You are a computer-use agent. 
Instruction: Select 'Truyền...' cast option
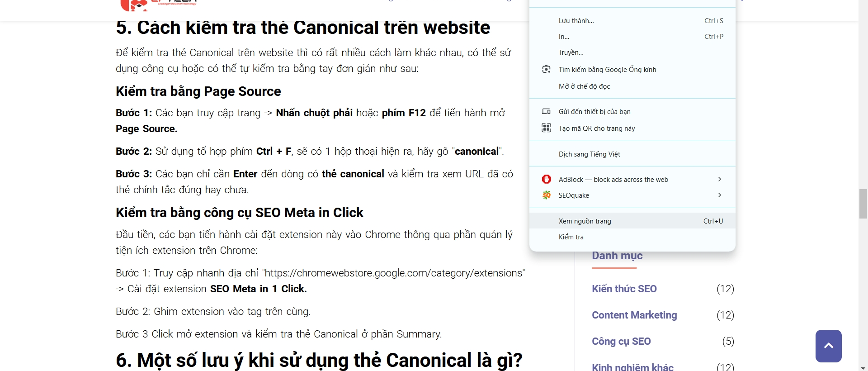click(632, 52)
